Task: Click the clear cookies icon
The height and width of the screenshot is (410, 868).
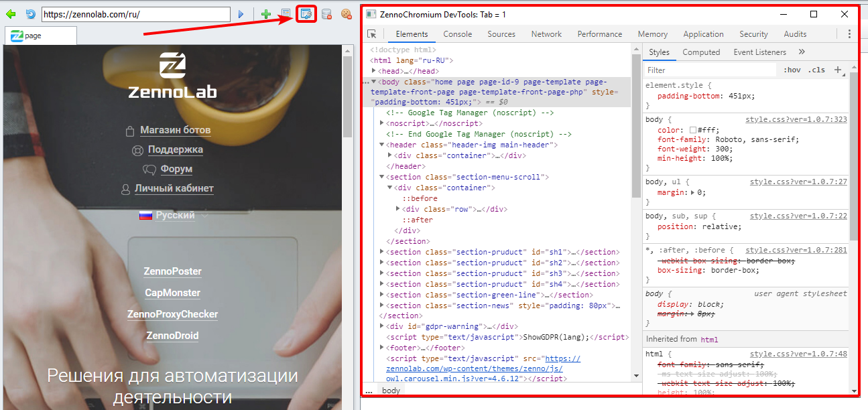Action: 346,14
